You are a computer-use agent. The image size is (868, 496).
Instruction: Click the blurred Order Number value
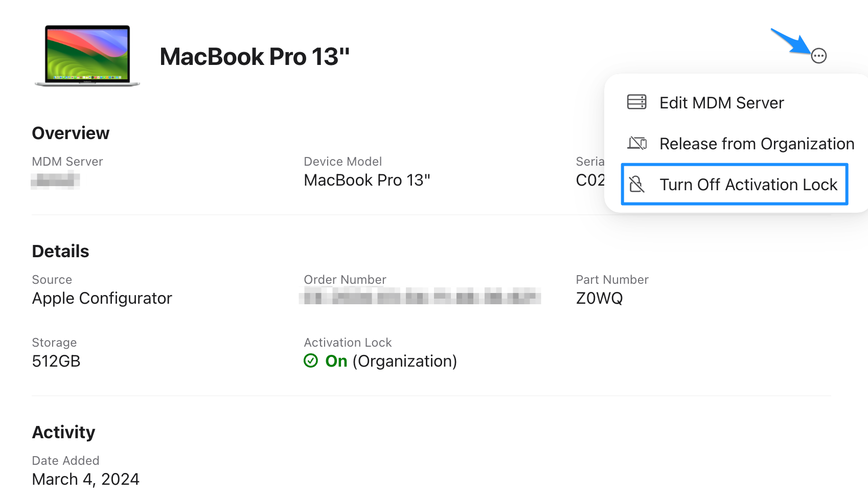[420, 296]
